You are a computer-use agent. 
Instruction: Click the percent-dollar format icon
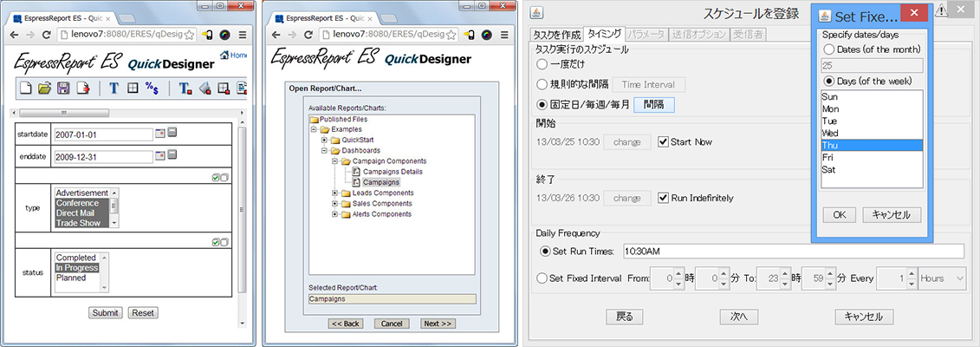coord(152,88)
